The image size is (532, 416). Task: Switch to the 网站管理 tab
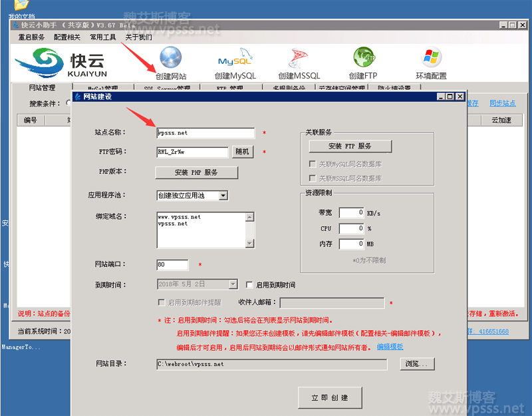[x=43, y=88]
